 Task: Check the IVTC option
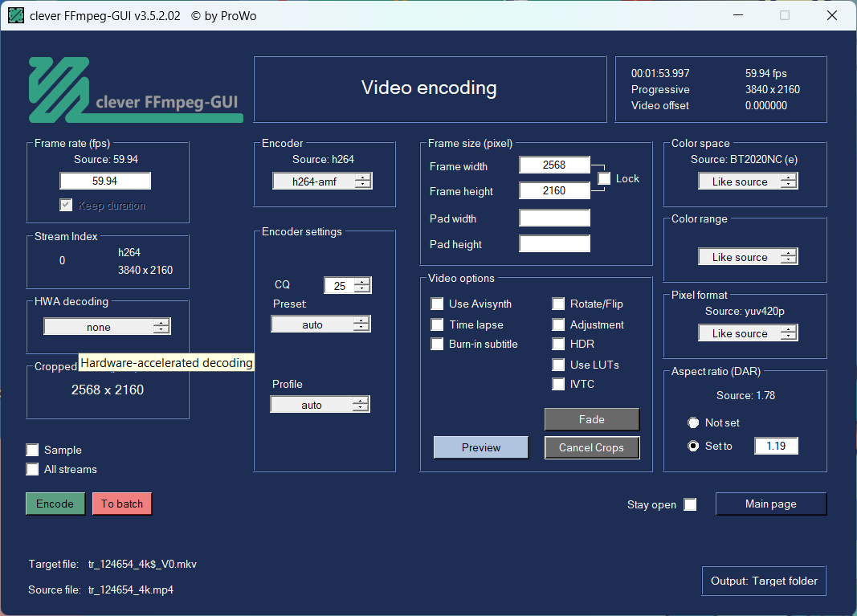point(558,384)
